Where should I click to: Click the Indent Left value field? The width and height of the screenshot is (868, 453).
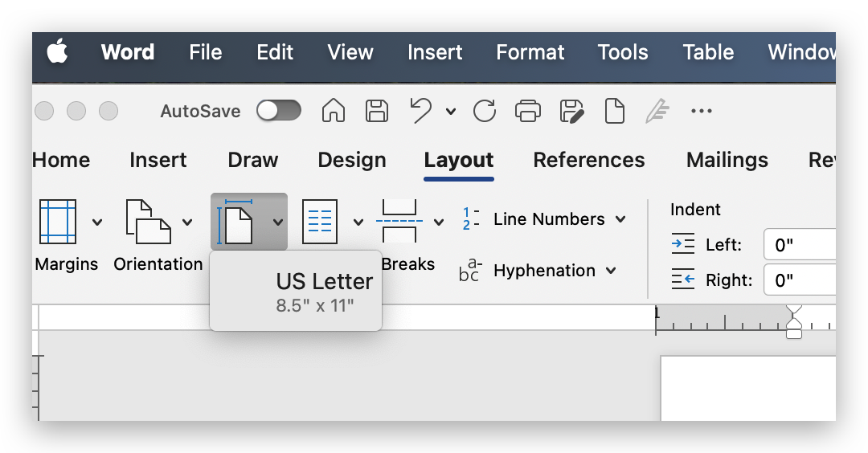coord(800,244)
